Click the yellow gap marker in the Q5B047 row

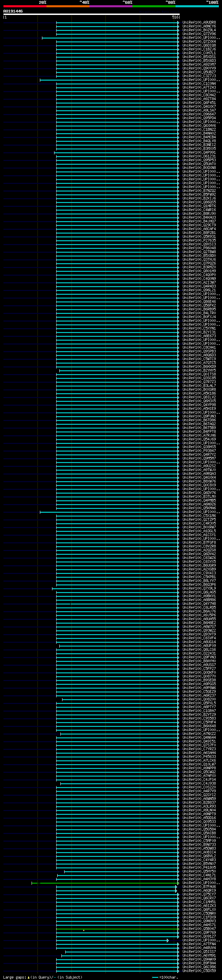tap(84, 930)
